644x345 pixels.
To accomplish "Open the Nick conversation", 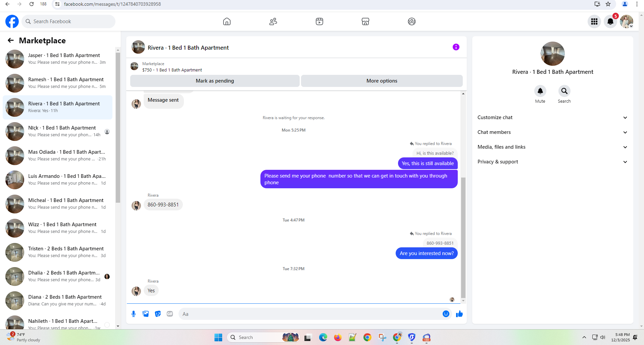I will pos(58,132).
